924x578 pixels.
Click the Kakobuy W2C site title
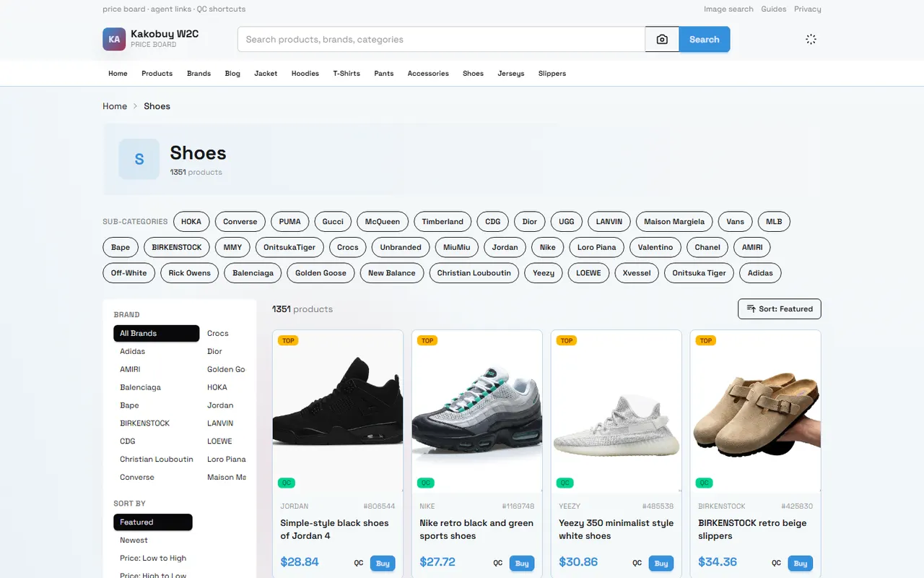(x=165, y=34)
